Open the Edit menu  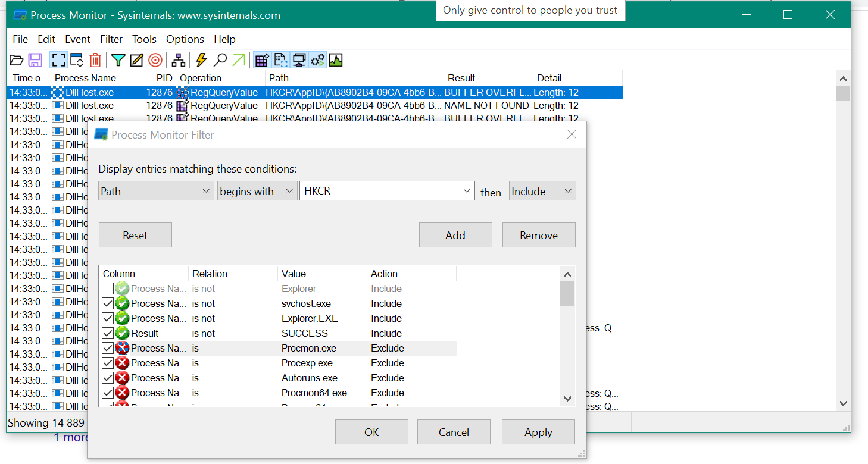tap(46, 39)
